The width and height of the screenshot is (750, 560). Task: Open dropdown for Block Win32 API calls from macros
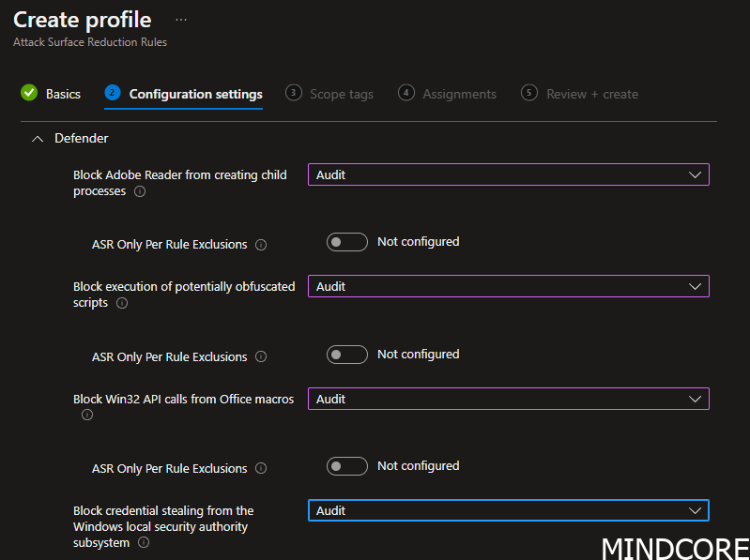pyautogui.click(x=509, y=399)
